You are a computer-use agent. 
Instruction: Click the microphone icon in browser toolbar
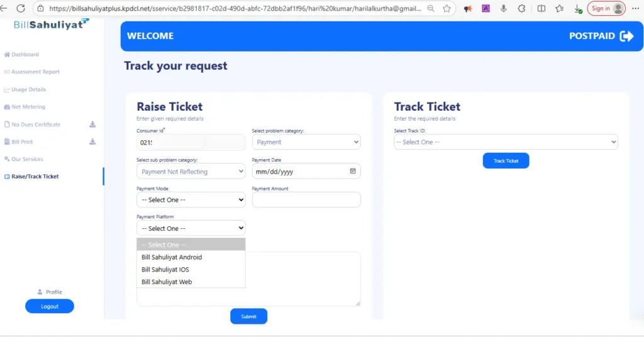pyautogui.click(x=504, y=9)
